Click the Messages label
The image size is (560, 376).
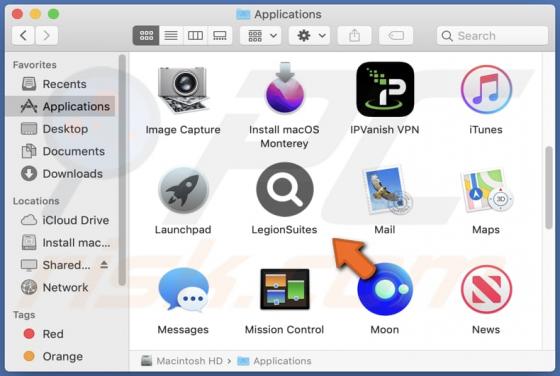coord(183,330)
